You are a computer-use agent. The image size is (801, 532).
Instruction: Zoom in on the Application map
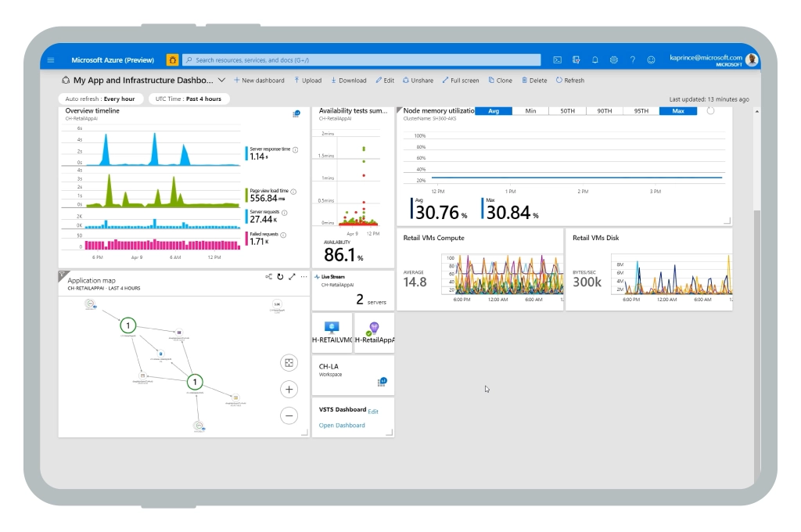[x=289, y=390]
